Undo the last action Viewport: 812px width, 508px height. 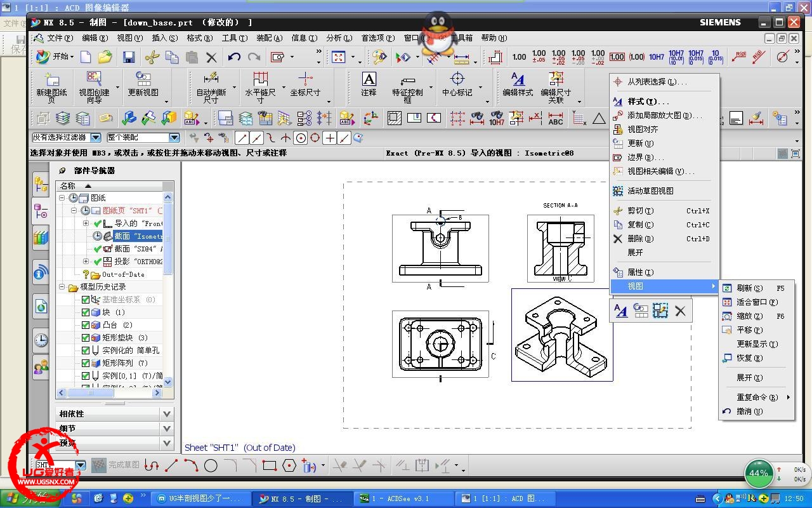click(x=234, y=57)
